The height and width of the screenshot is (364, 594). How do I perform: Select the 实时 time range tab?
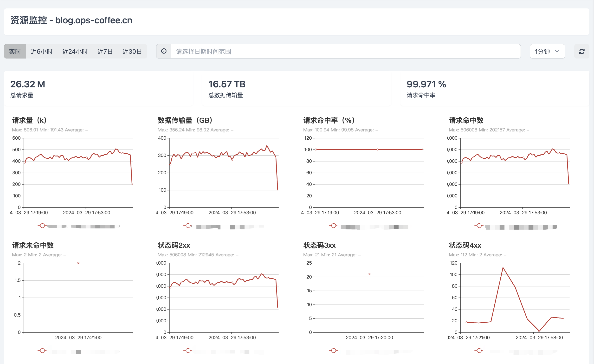15,51
